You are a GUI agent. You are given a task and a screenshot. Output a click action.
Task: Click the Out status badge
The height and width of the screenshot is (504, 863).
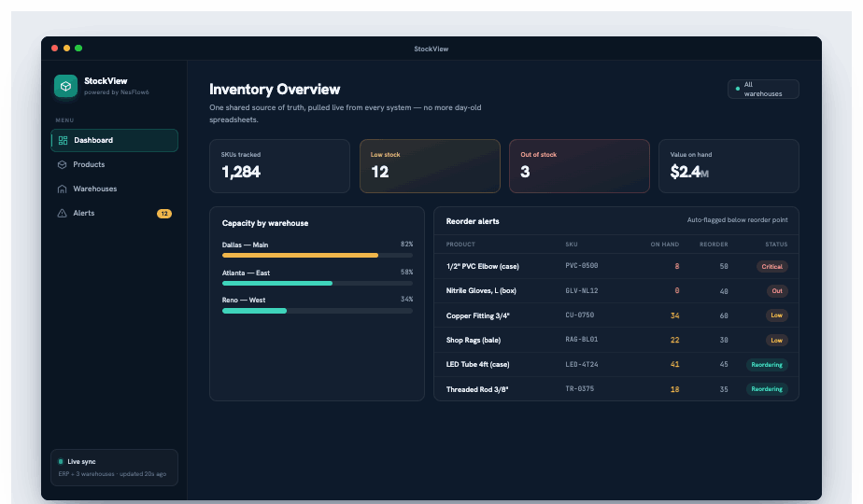[776, 291]
